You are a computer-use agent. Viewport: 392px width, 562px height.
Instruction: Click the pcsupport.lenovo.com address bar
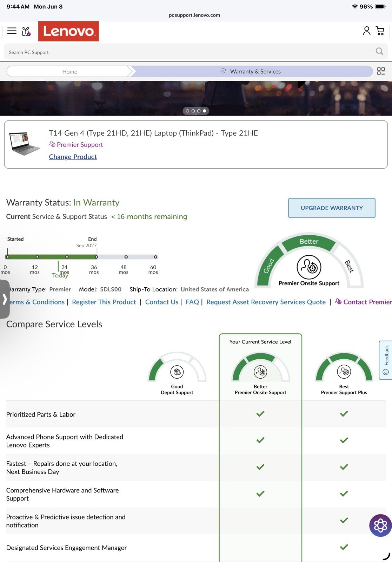[194, 15]
